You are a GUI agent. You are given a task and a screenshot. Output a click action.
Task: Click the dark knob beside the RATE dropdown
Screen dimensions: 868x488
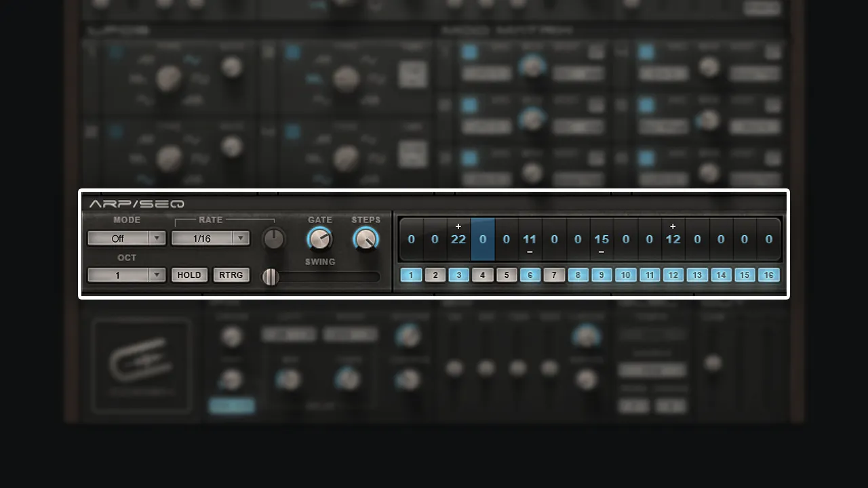tap(273, 239)
